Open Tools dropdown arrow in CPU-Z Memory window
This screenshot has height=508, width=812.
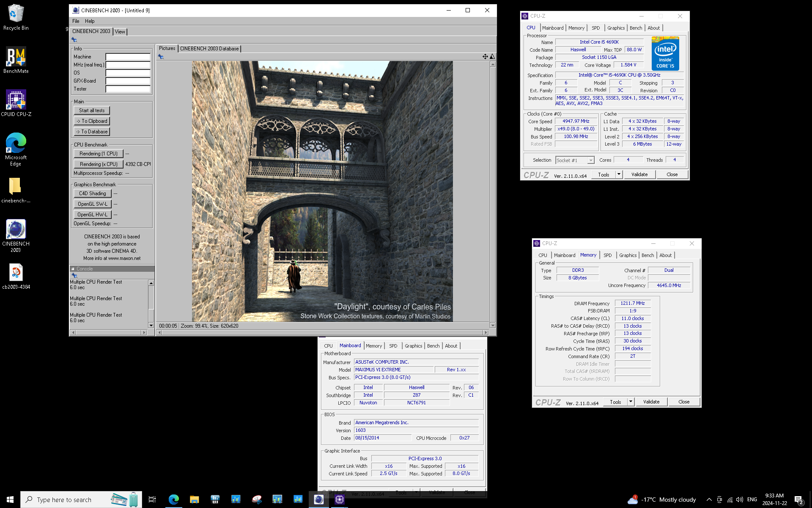click(x=631, y=402)
